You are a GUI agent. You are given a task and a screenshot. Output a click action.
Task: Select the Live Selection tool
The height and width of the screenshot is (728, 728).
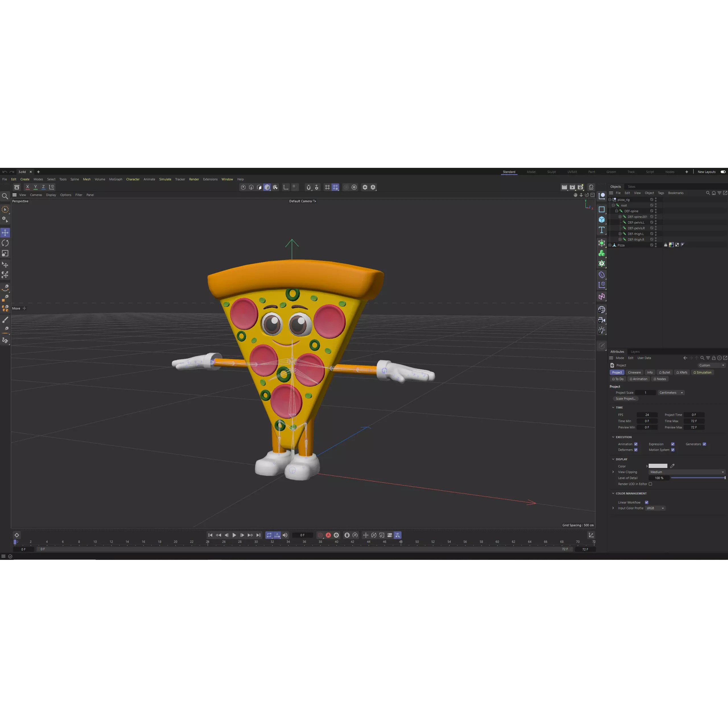[x=5, y=209]
